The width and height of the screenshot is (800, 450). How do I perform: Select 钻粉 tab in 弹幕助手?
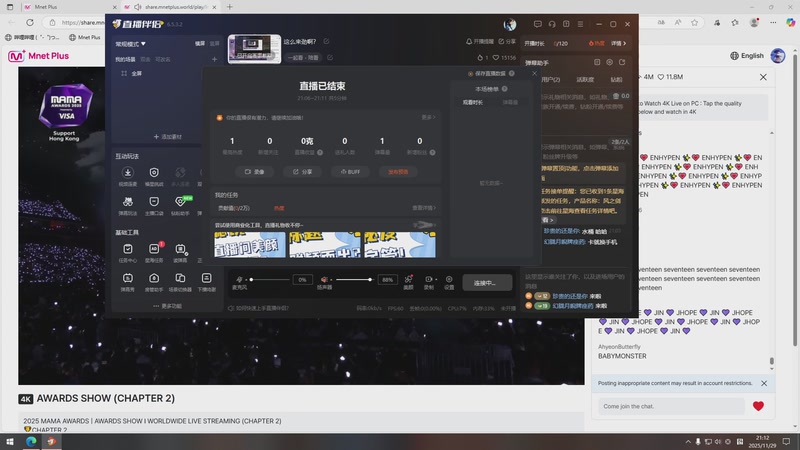[x=616, y=80]
